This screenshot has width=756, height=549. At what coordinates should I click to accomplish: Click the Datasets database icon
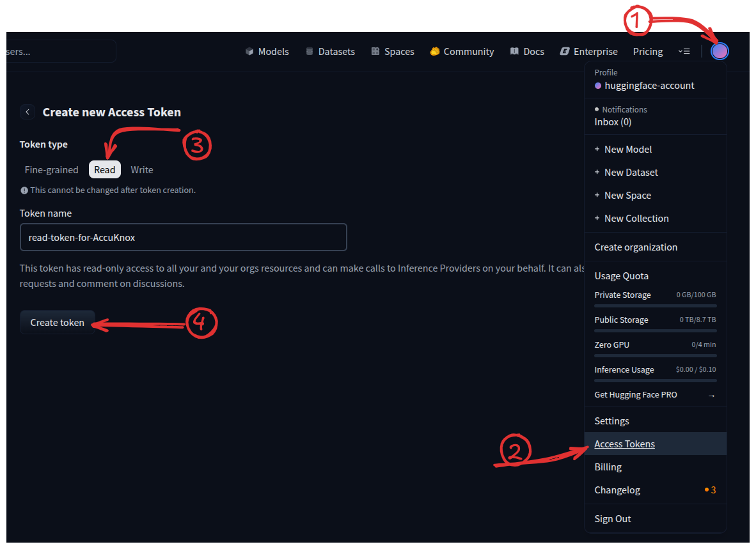coord(310,52)
